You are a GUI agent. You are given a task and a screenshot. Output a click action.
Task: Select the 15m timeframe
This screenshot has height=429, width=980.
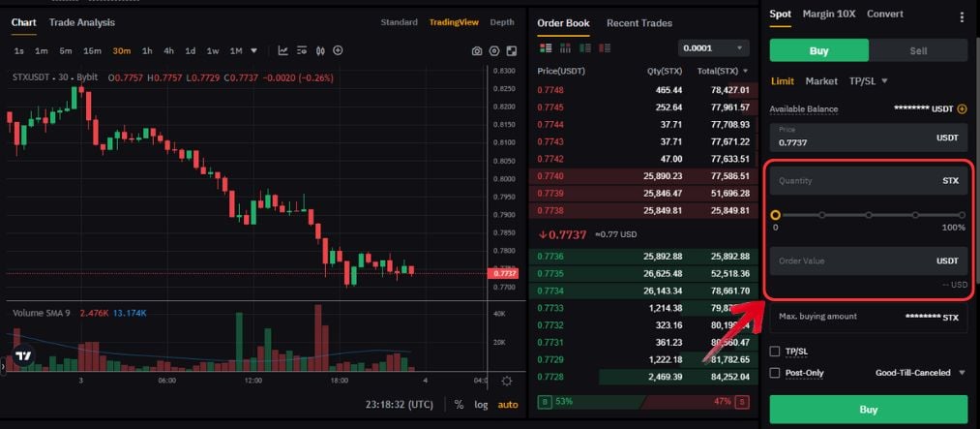pyautogui.click(x=93, y=50)
